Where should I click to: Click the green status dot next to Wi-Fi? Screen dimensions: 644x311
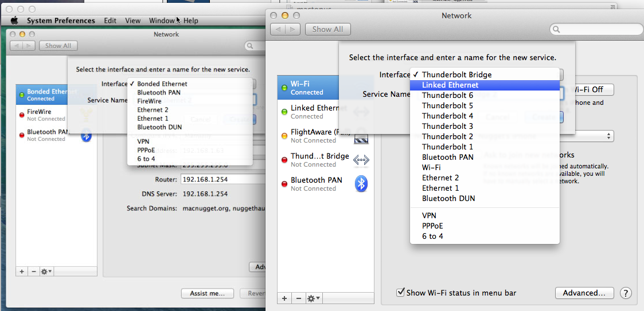284,88
